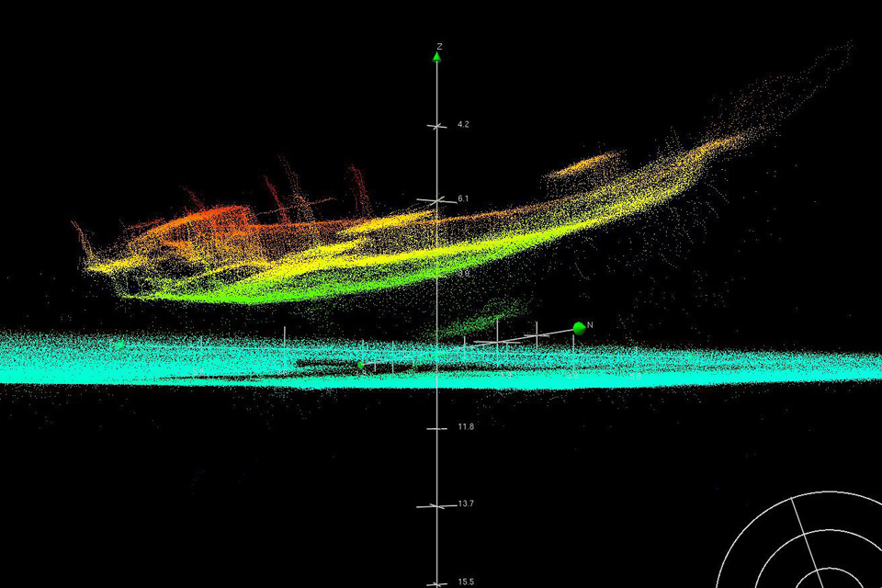Click the Z axis label at top
The height and width of the screenshot is (588, 882).
pyautogui.click(x=440, y=45)
